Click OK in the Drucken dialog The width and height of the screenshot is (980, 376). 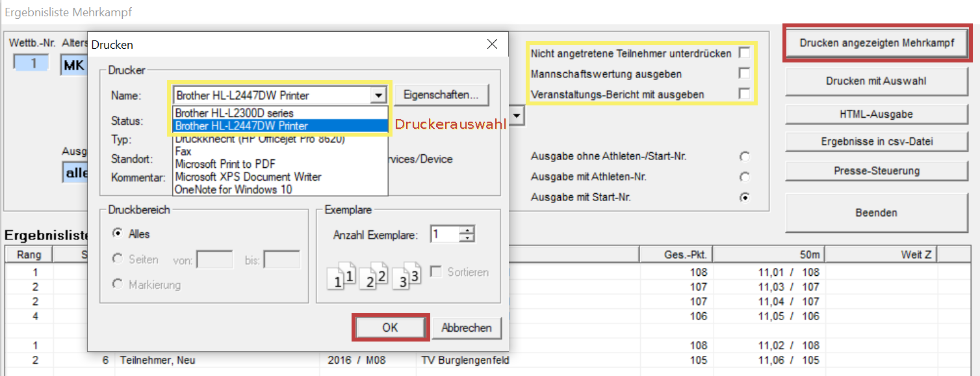[x=390, y=327]
